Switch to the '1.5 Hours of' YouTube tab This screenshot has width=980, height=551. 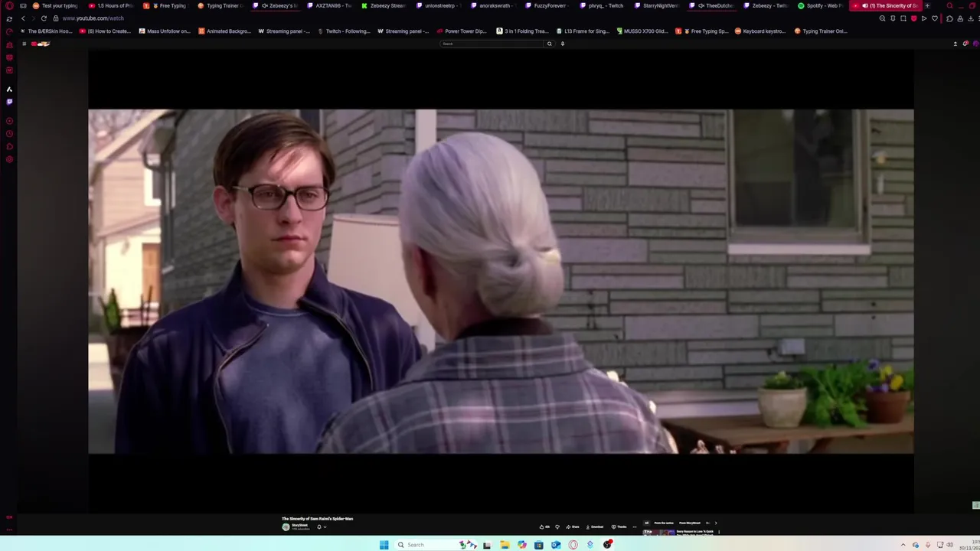click(x=111, y=5)
